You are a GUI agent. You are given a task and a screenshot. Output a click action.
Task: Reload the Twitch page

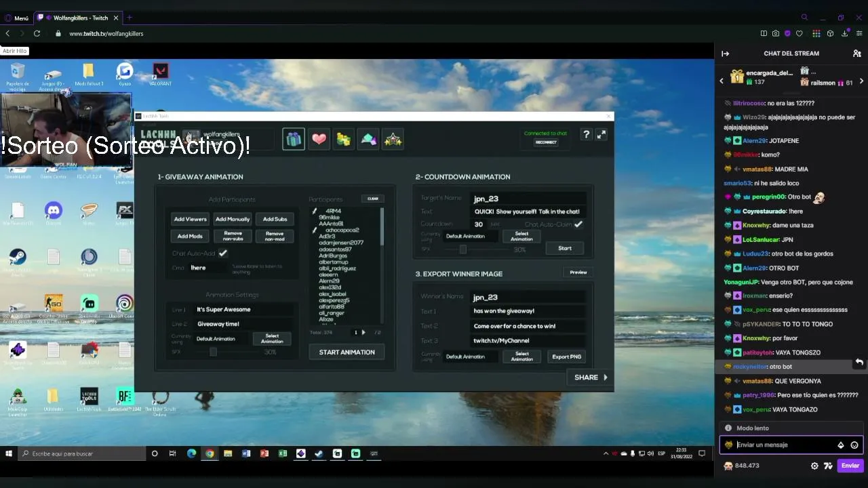(x=37, y=33)
